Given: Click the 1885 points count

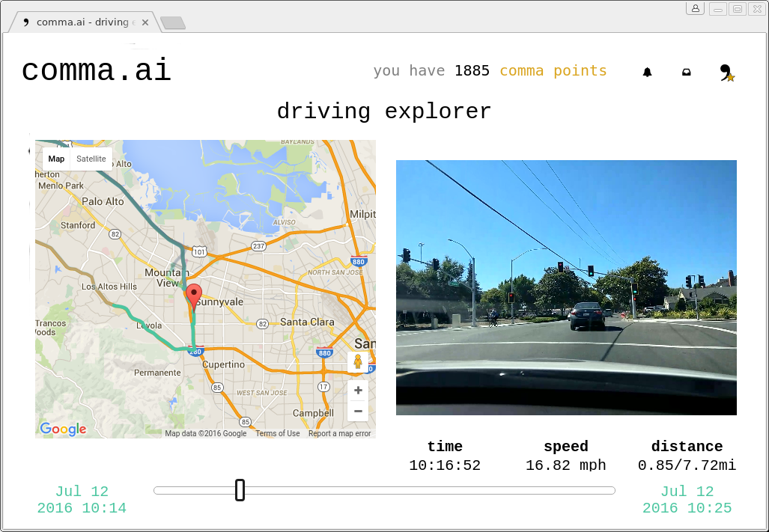Looking at the screenshot, I should pyautogui.click(x=472, y=71).
